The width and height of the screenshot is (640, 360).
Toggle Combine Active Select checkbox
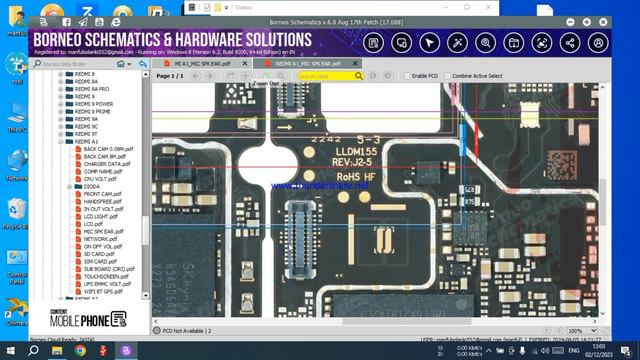click(x=447, y=76)
